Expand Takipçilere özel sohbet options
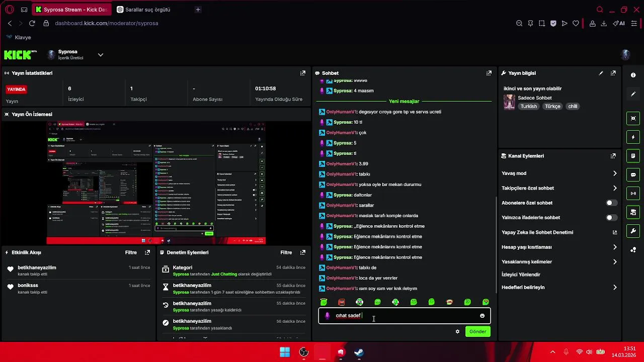The width and height of the screenshot is (644, 362). click(614, 188)
